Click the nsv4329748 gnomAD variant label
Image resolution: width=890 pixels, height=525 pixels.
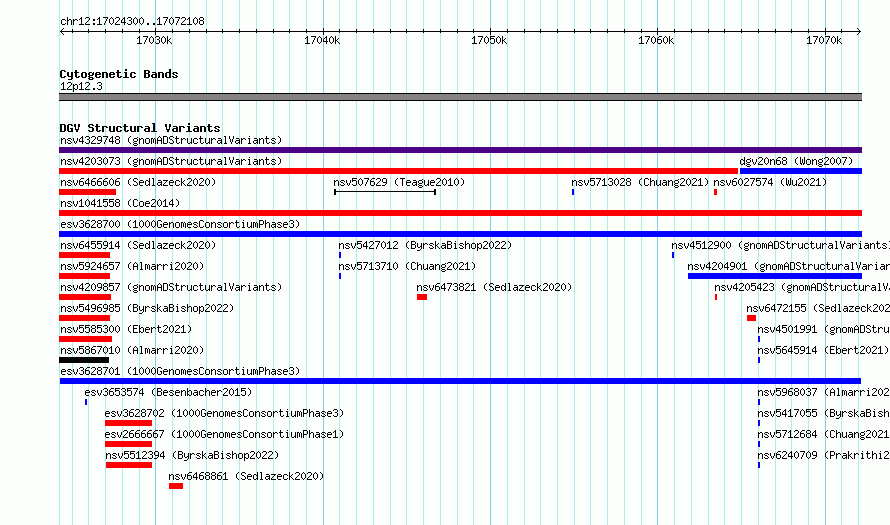point(171,140)
